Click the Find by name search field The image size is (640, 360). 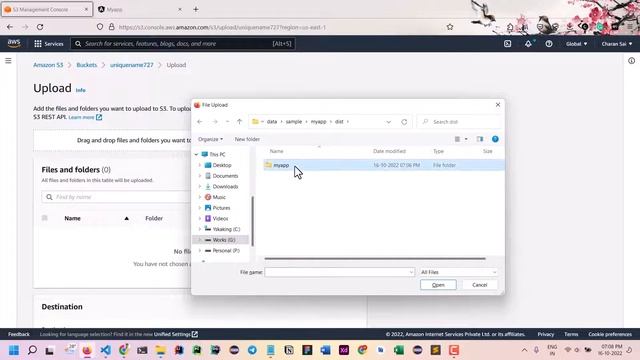pyautogui.click(x=116, y=197)
